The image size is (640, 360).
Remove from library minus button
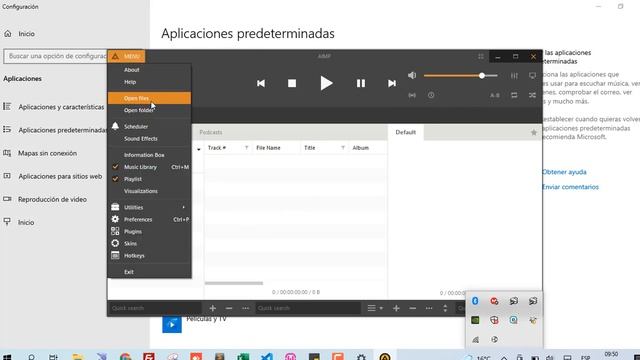tap(229, 308)
